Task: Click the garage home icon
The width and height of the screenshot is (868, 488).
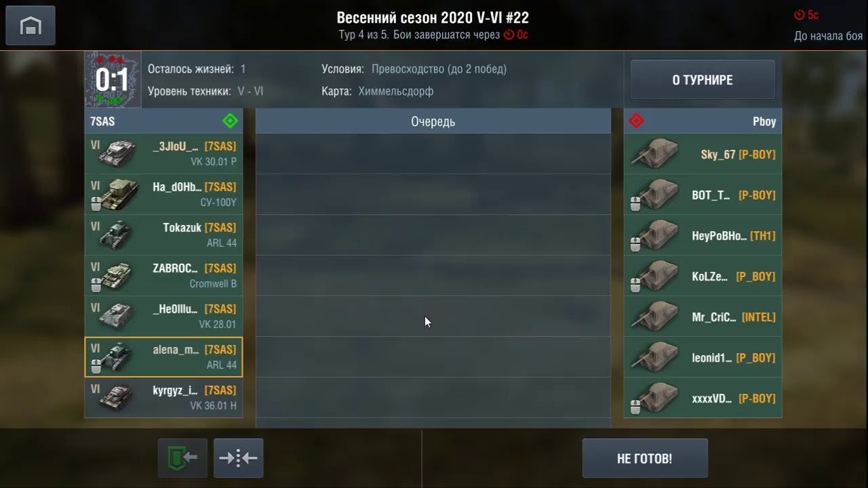Action: (x=31, y=26)
